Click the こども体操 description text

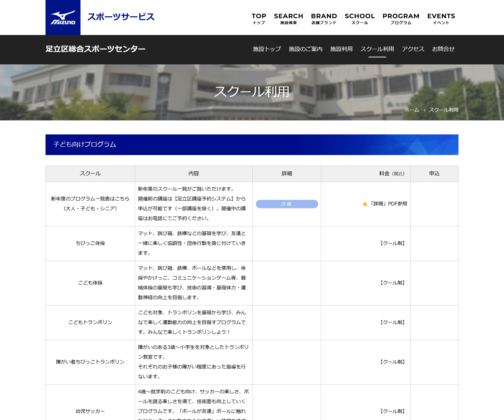coord(192,283)
